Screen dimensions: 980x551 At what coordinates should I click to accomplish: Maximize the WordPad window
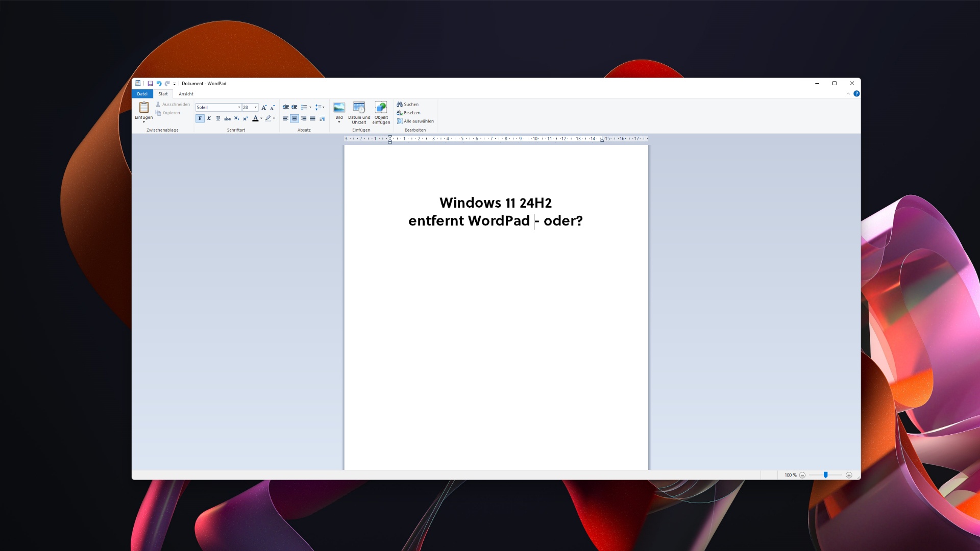point(835,83)
